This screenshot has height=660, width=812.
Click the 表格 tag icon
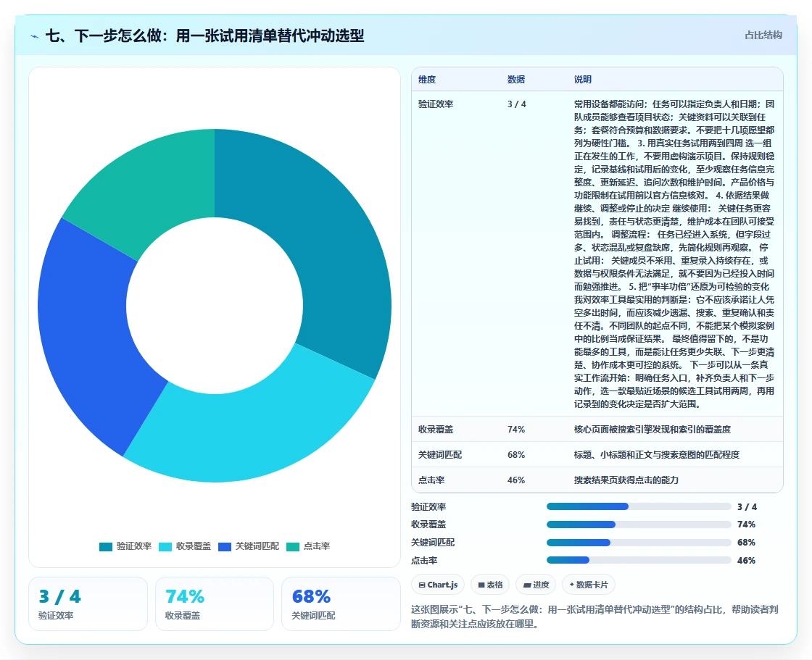[481, 585]
